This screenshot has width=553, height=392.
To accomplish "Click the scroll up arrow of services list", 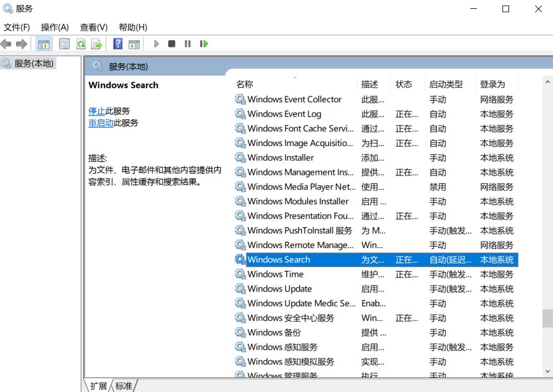I will (547, 82).
